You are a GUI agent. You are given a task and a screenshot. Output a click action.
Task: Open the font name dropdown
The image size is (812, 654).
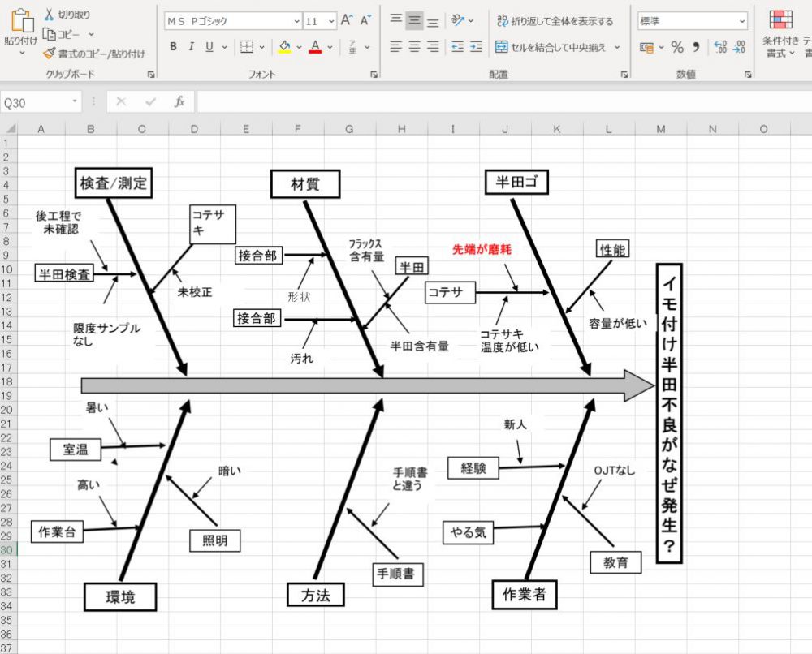(296, 19)
